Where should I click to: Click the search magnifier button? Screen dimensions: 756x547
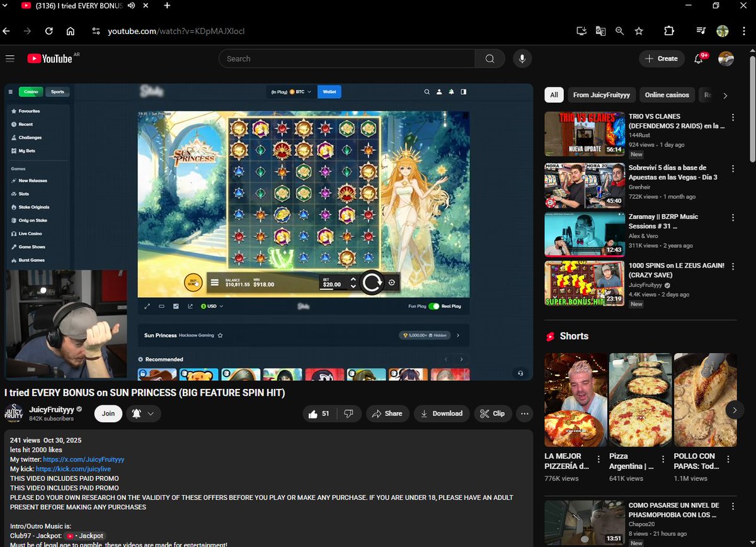pyautogui.click(x=490, y=59)
